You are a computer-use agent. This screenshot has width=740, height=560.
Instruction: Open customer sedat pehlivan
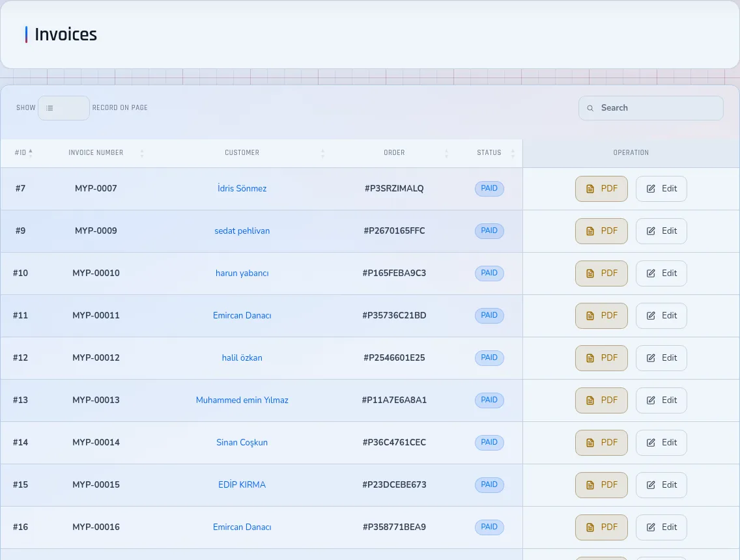pyautogui.click(x=242, y=231)
